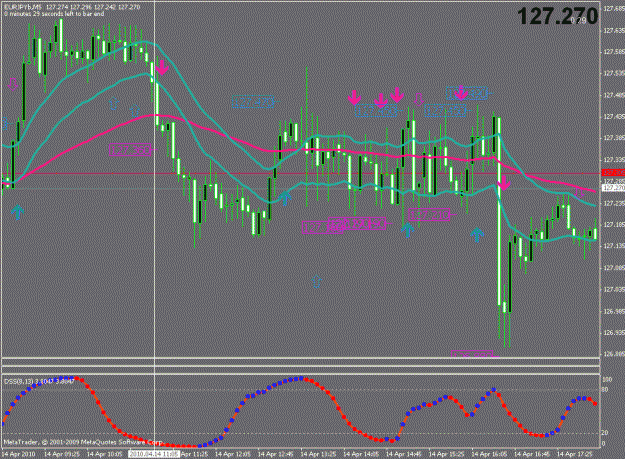Viewport: 625px width, 459px height.
Task: Click the 127.635 price axis value
Action: coord(614,30)
